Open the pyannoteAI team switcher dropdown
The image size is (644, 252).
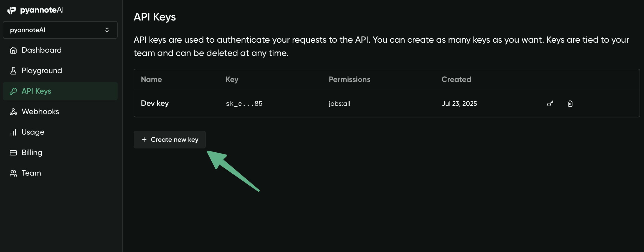(x=60, y=30)
